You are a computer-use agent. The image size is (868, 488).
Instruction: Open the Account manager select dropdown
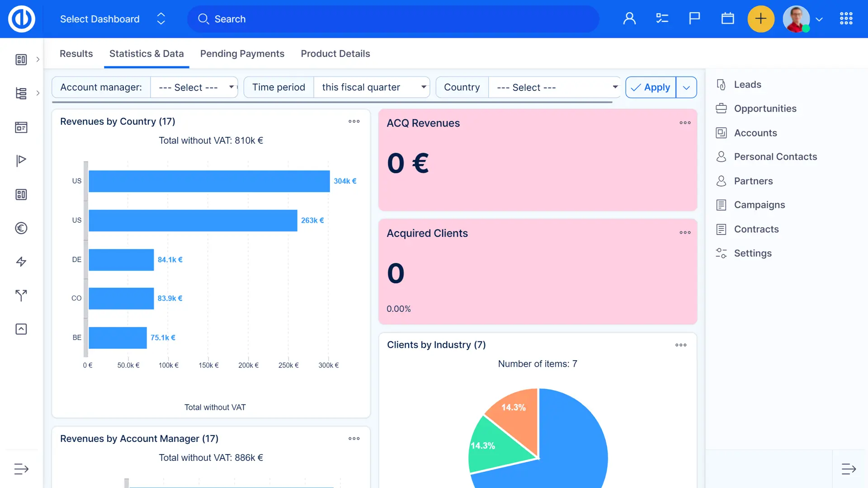pos(194,87)
